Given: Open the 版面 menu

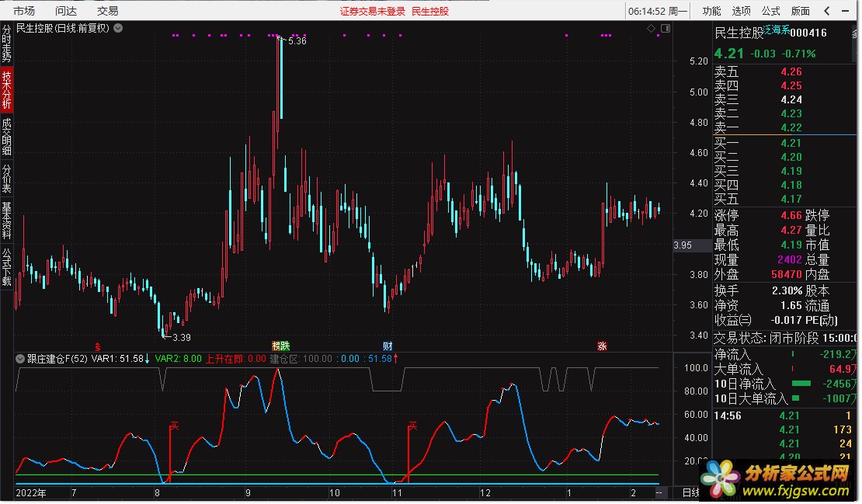Looking at the screenshot, I should tap(801, 10).
